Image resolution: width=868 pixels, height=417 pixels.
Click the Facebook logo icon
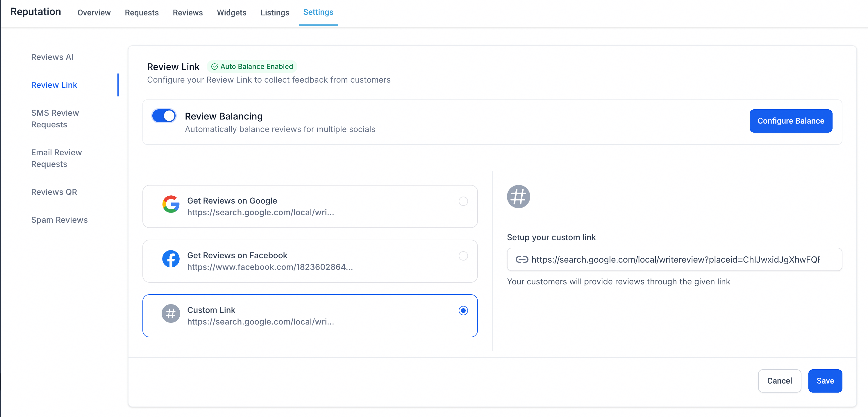171,259
